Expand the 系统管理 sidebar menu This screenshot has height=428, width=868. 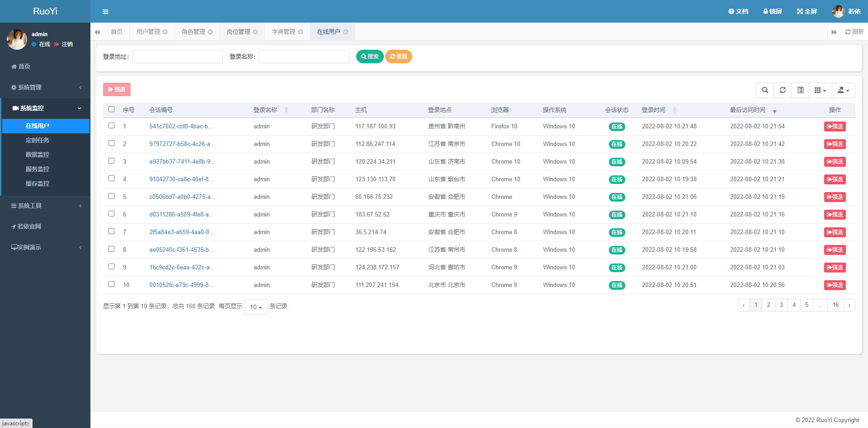(x=45, y=88)
